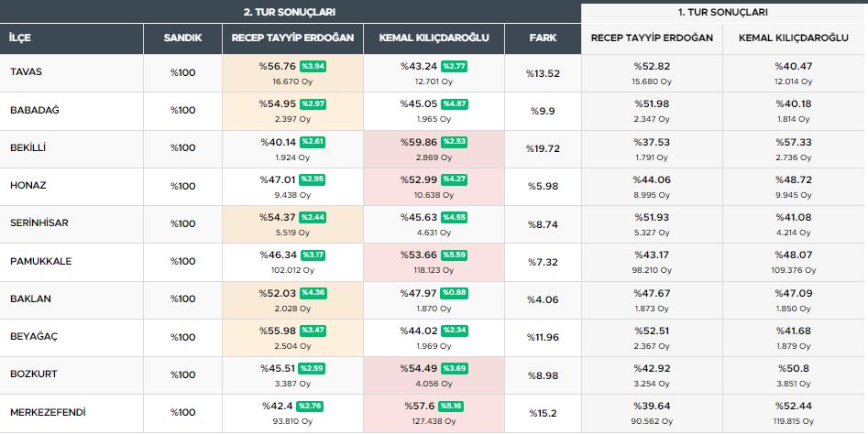Select the 2. TUR SONUÇLARI header tab
The height and width of the screenshot is (434, 868).
click(290, 12)
